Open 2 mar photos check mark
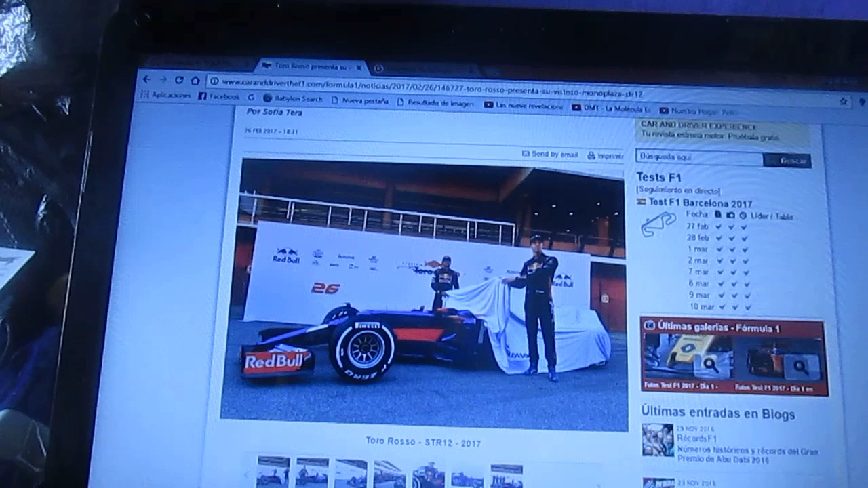 pyautogui.click(x=732, y=261)
